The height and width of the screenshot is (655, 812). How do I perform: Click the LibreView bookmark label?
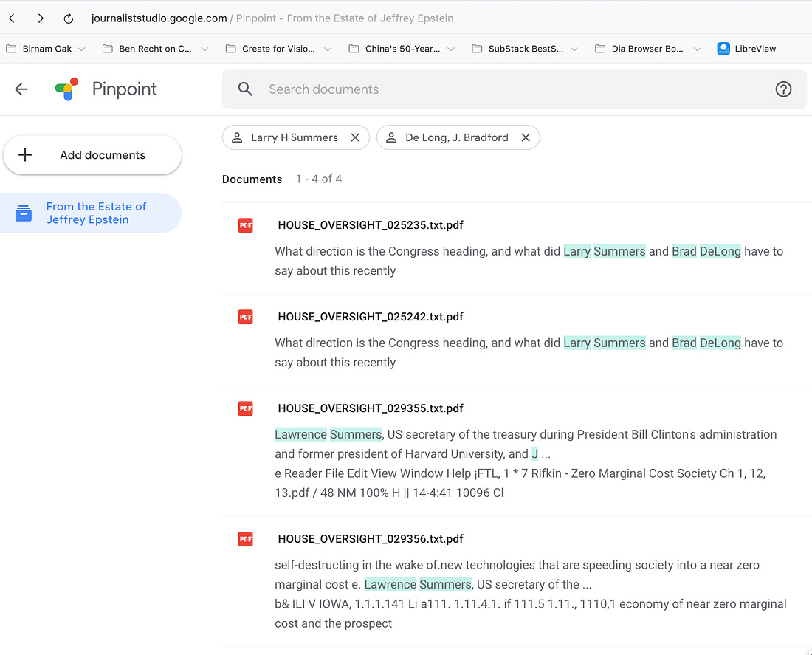(x=755, y=49)
